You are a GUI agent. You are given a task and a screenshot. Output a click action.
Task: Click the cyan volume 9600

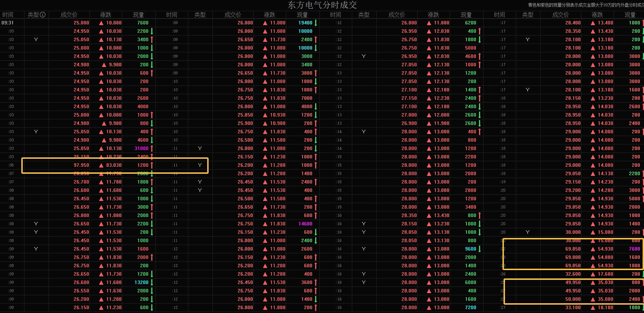(471, 249)
